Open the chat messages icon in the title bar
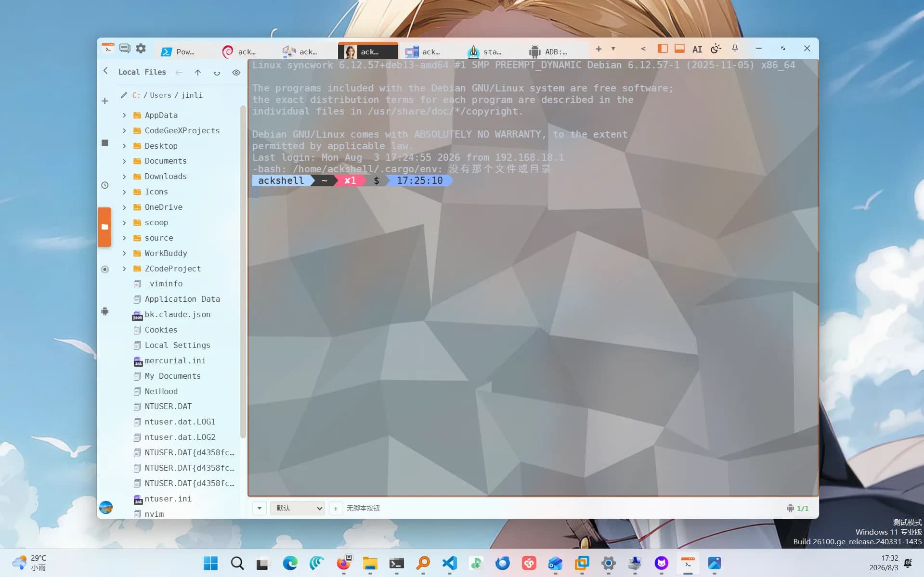This screenshot has height=577, width=924. coord(125,49)
